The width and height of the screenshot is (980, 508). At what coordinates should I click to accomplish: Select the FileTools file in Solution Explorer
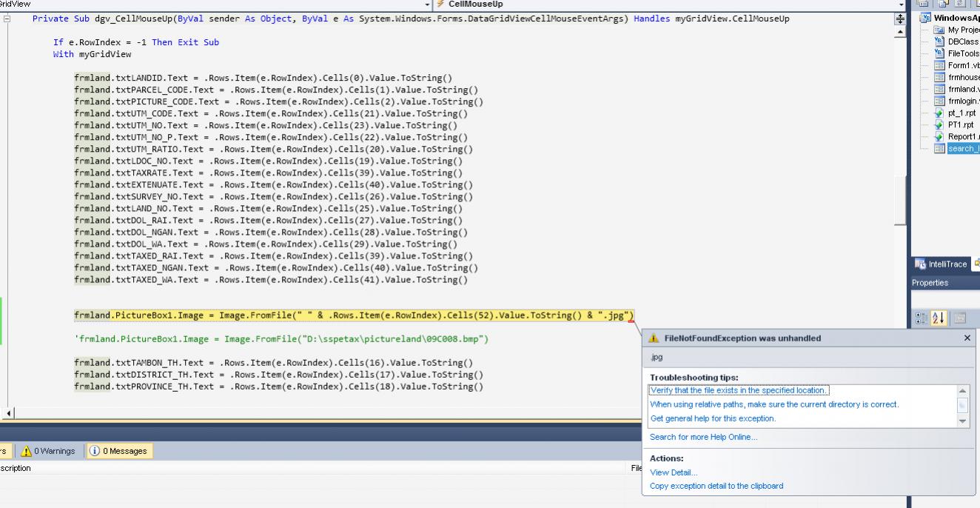[x=956, y=53]
